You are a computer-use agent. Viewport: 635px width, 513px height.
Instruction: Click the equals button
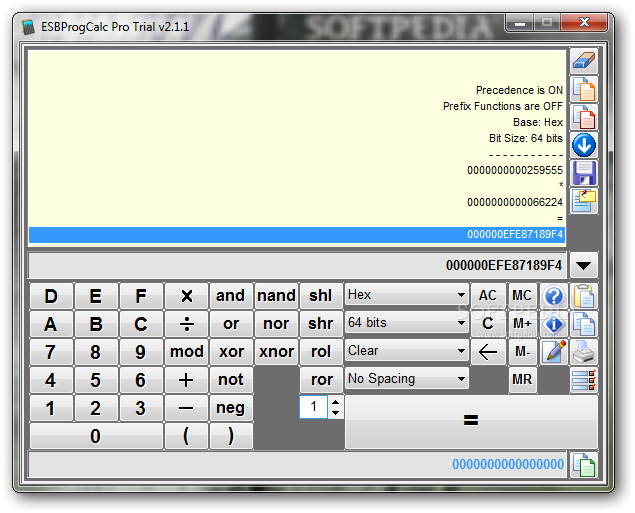point(471,422)
